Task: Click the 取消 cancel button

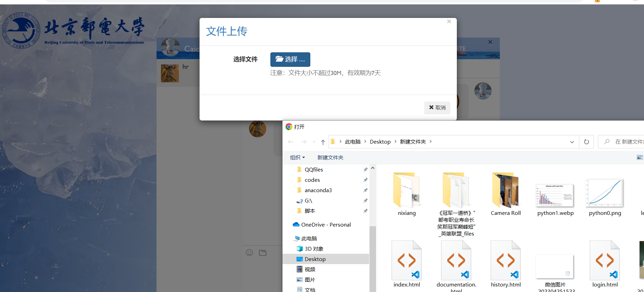Action: click(x=437, y=107)
